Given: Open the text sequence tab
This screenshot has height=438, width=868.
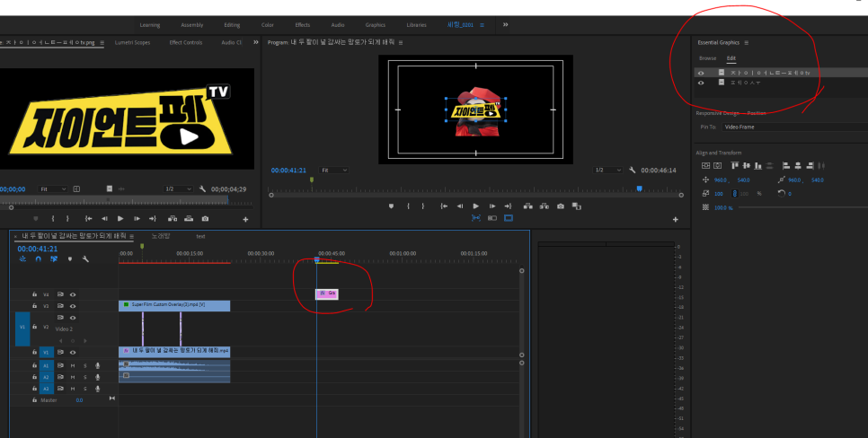Looking at the screenshot, I should [200, 237].
